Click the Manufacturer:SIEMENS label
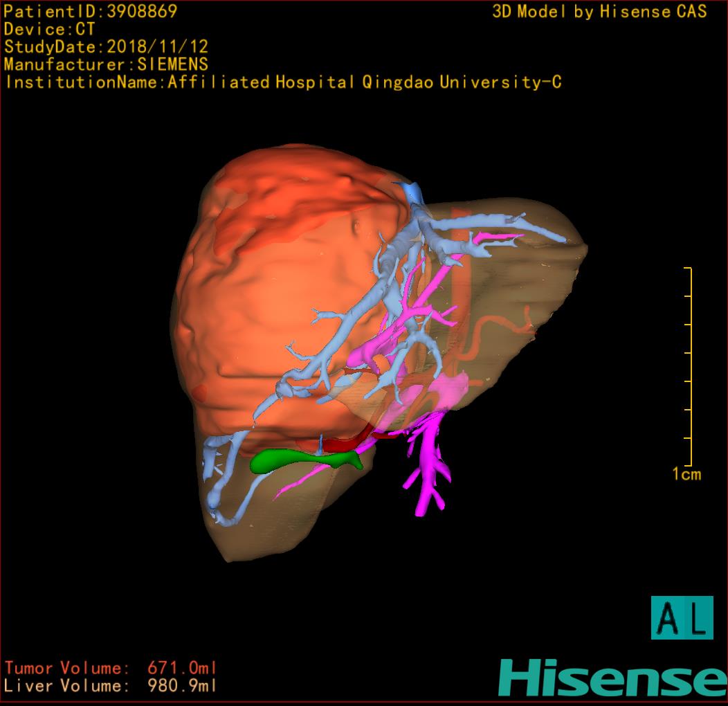This screenshot has height=706, width=728. coord(106,65)
